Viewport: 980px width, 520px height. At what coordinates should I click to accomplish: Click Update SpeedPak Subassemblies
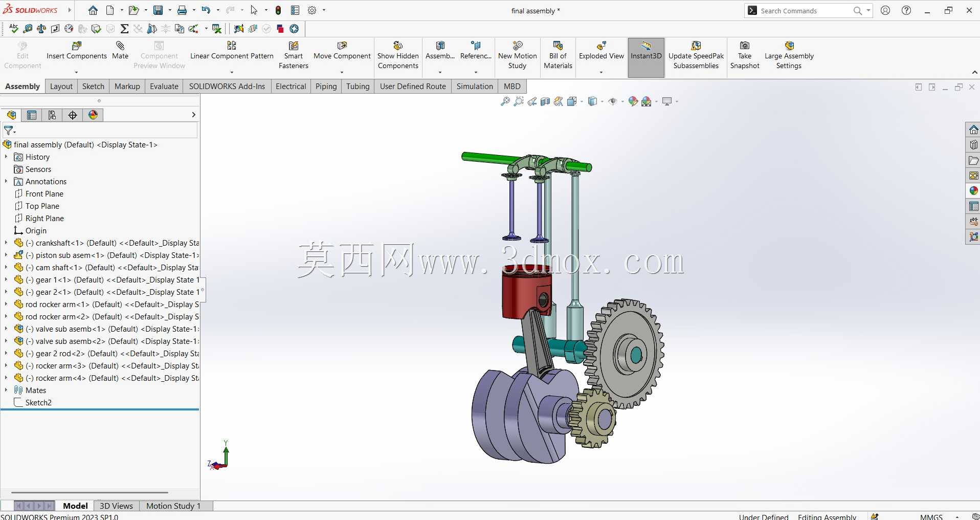coord(696,55)
